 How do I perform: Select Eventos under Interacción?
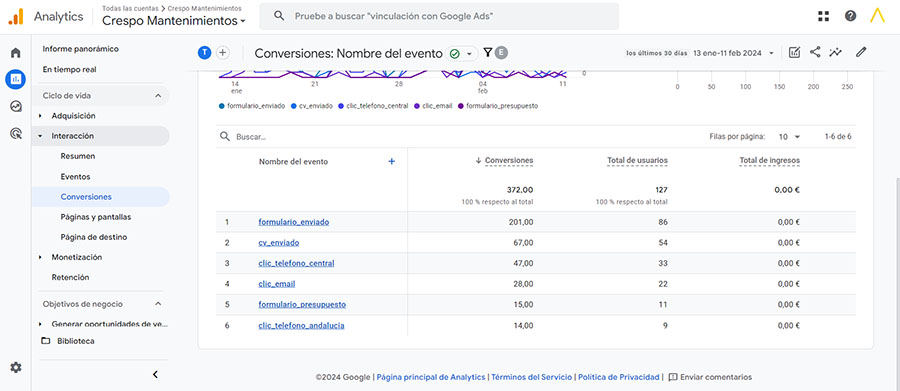point(75,177)
